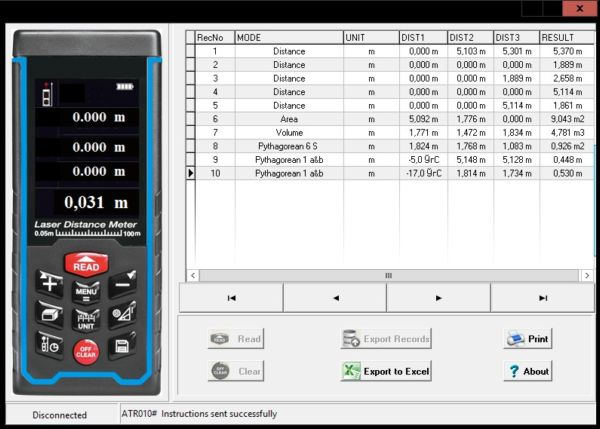Click the Print button
This screenshot has width=600, height=429.
[527, 339]
